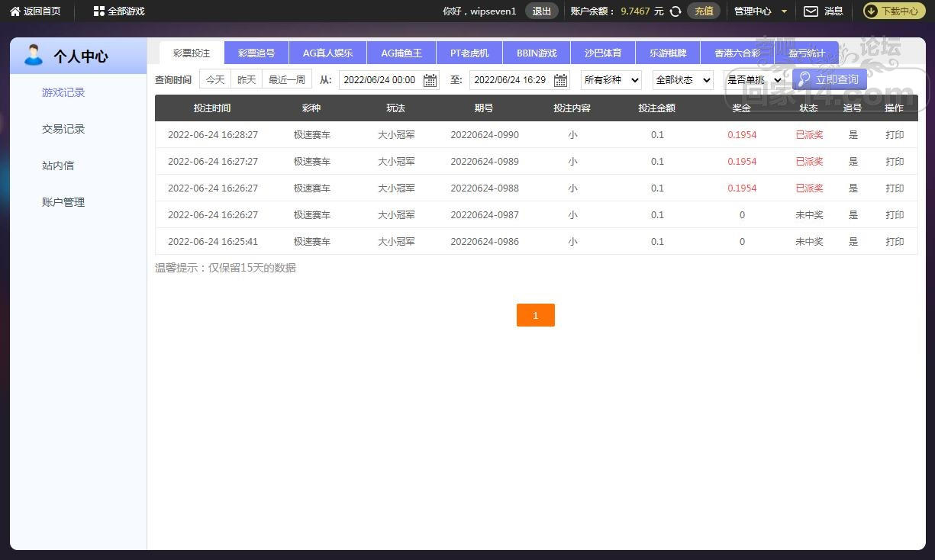This screenshot has height=560, width=935.
Task: Switch to the 彩票追号 tab
Action: pos(256,53)
